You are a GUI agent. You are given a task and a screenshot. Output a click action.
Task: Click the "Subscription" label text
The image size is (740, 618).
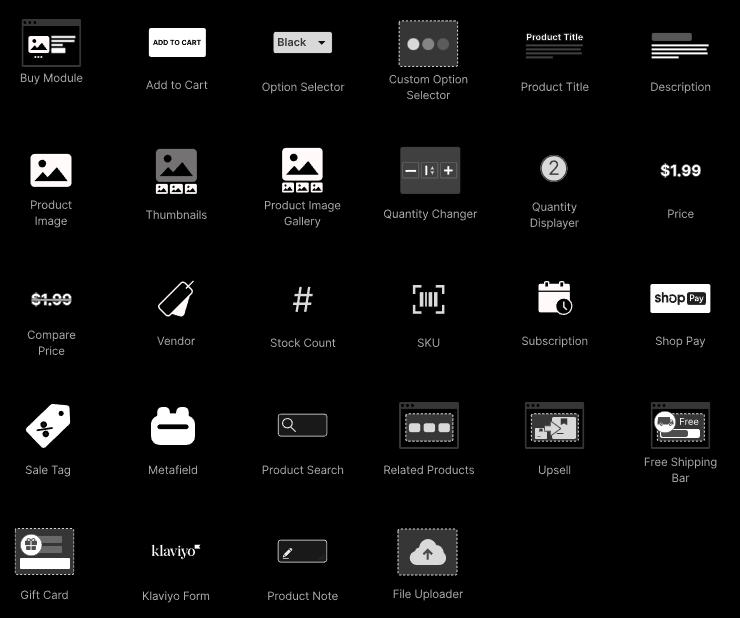click(x=555, y=341)
